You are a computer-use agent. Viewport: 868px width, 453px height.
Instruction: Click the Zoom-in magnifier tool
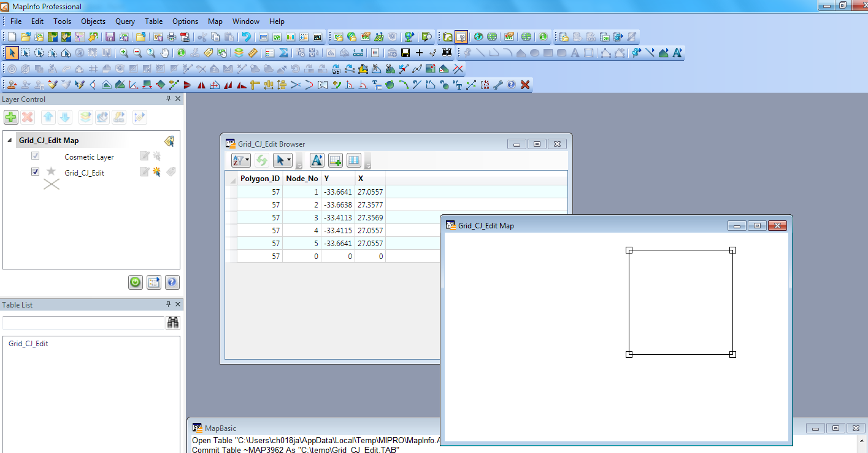pyautogui.click(x=124, y=53)
